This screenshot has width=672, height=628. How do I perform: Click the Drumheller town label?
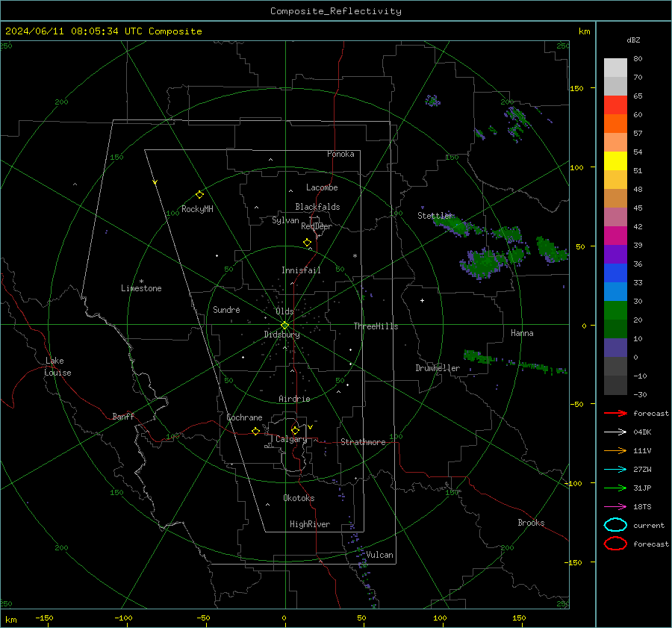(x=438, y=368)
